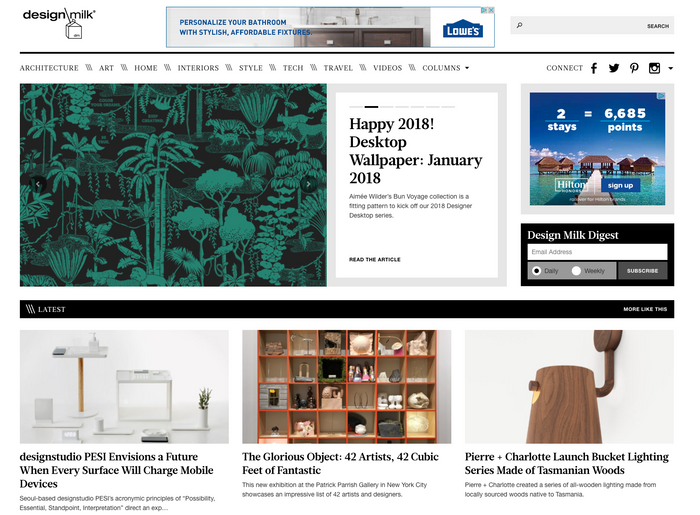Jump to the last carousel indicator dash

pyautogui.click(x=448, y=107)
